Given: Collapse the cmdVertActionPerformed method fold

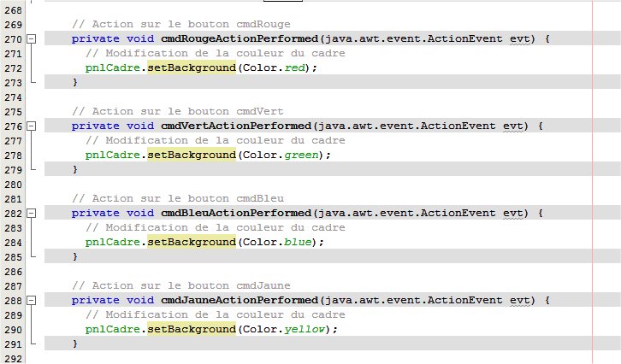Looking at the screenshot, I should (32, 126).
